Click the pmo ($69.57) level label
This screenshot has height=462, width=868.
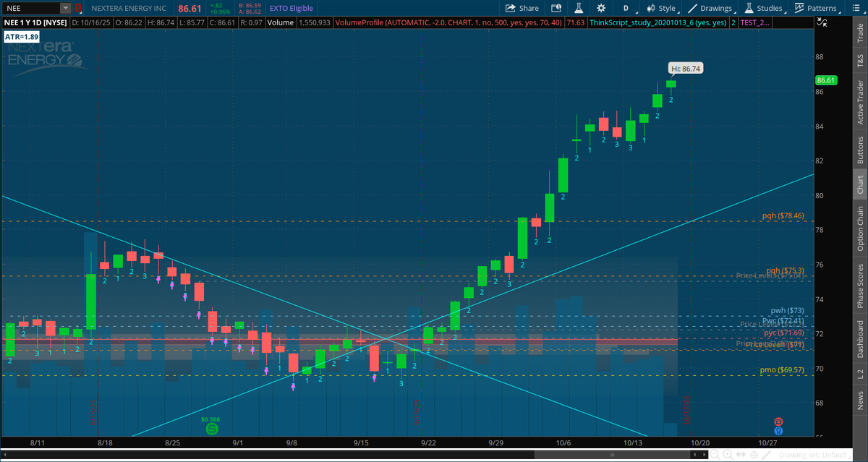tap(782, 369)
